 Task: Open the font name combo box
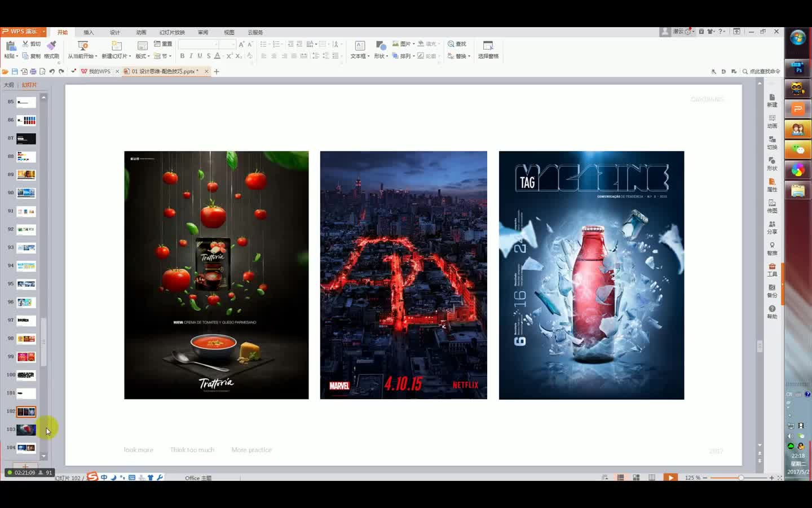pyautogui.click(x=198, y=44)
